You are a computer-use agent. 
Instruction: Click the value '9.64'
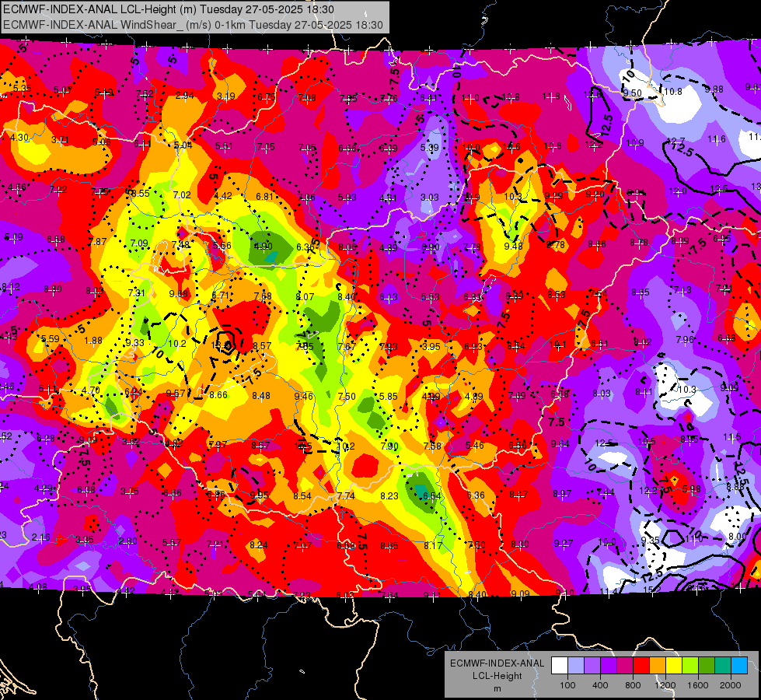(560, 444)
